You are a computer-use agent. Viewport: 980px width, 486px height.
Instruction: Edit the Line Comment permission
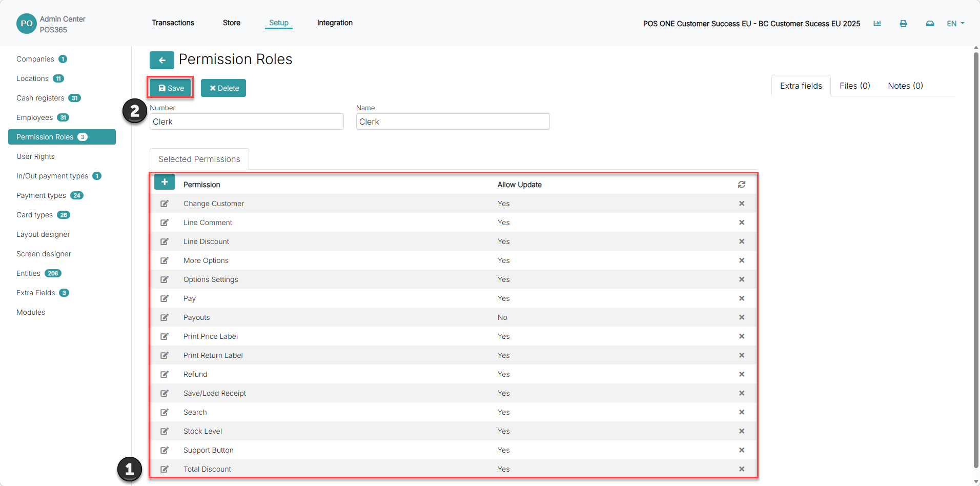point(165,222)
